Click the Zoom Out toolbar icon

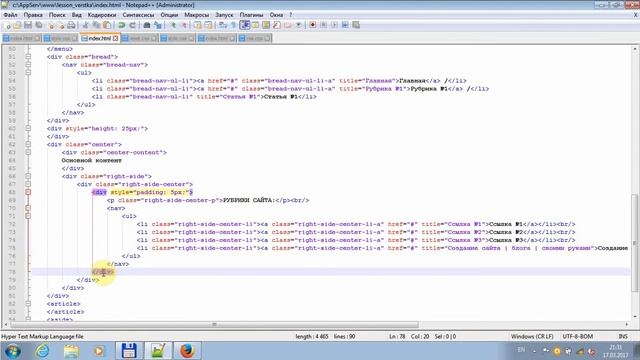(x=184, y=25)
